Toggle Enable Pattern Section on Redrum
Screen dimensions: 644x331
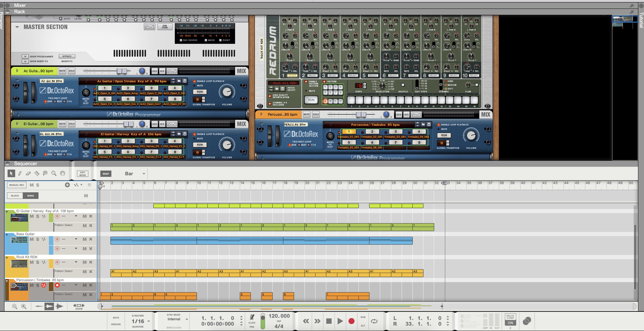[x=306, y=82]
